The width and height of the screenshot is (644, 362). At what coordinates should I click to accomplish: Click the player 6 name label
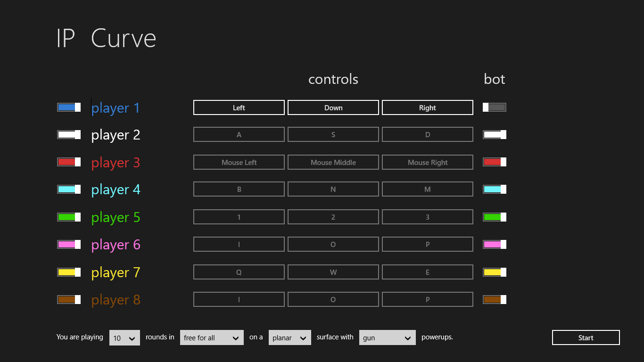click(x=116, y=245)
